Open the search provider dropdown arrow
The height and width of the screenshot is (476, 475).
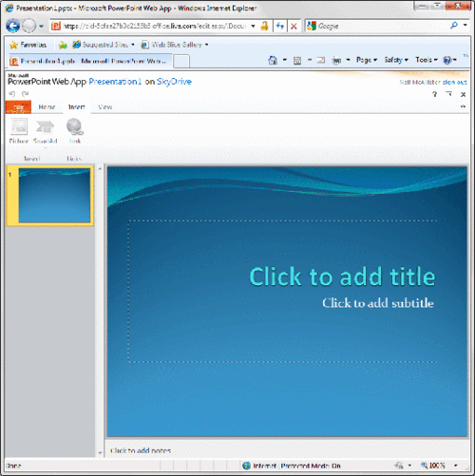pos(465,25)
